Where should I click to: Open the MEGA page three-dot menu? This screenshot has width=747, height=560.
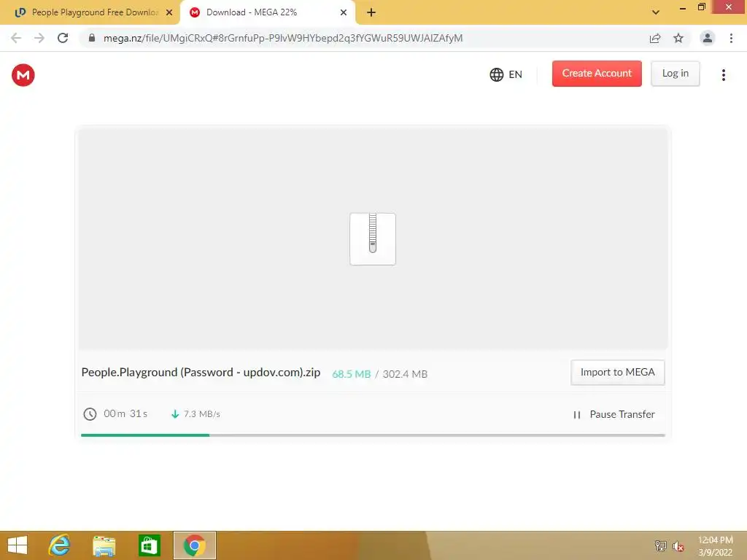[x=723, y=75]
